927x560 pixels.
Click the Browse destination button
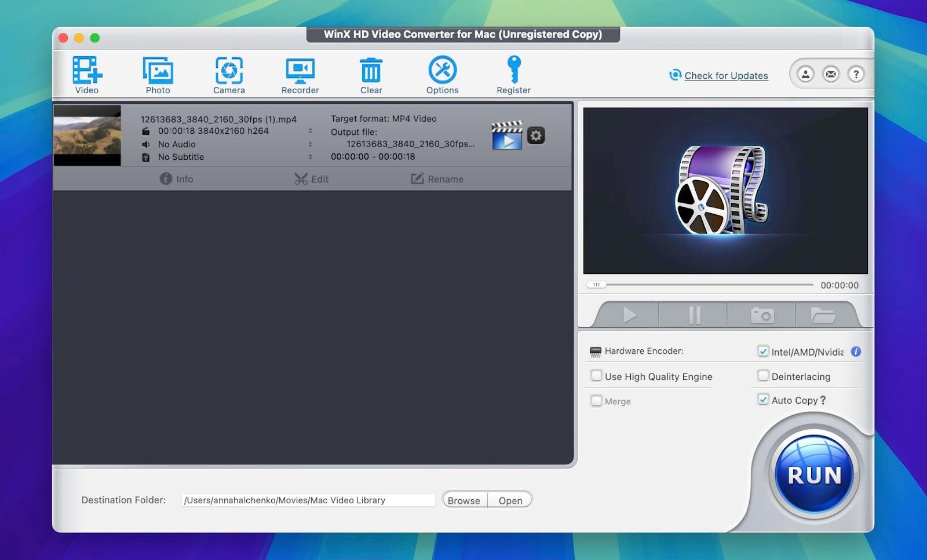pos(463,500)
